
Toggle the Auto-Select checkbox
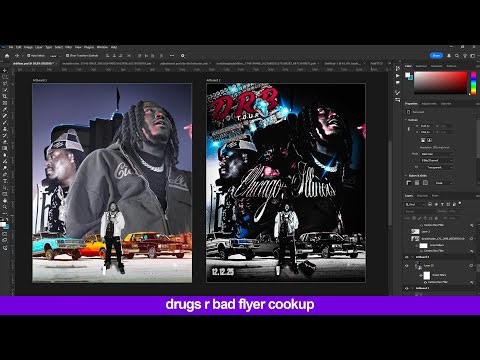click(x=28, y=56)
